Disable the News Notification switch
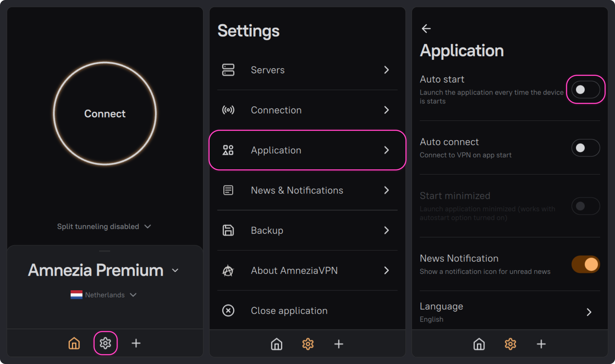This screenshot has width=615, height=364. click(585, 264)
